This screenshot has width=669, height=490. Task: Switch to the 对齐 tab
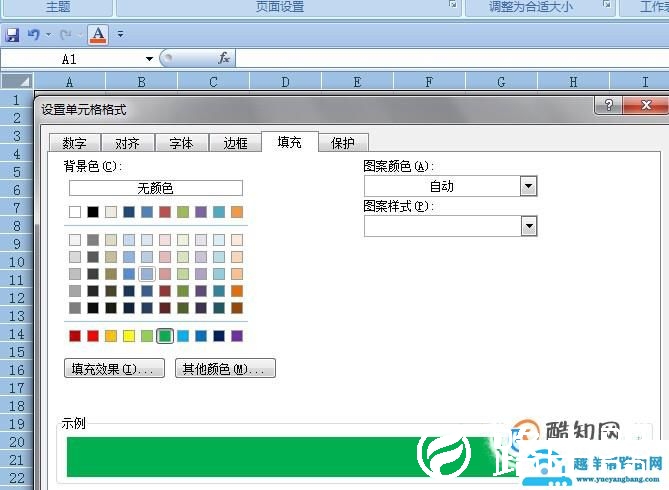tap(127, 143)
